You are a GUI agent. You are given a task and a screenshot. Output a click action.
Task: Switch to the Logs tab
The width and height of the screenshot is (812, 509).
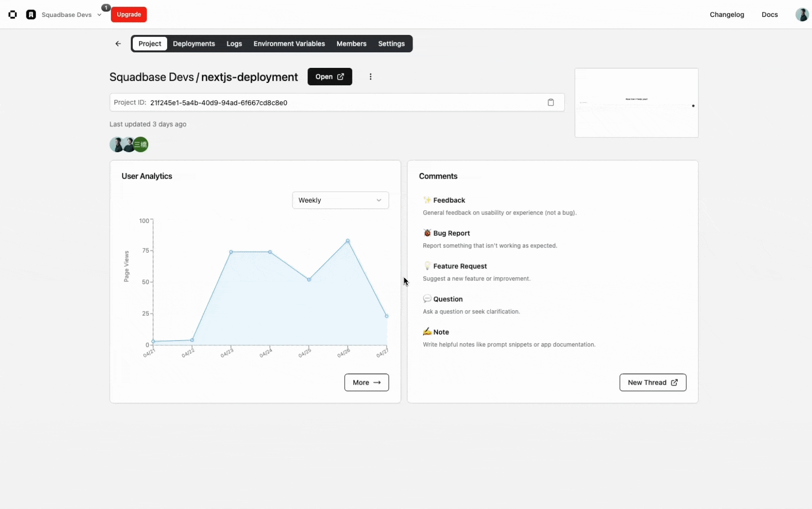pos(234,44)
